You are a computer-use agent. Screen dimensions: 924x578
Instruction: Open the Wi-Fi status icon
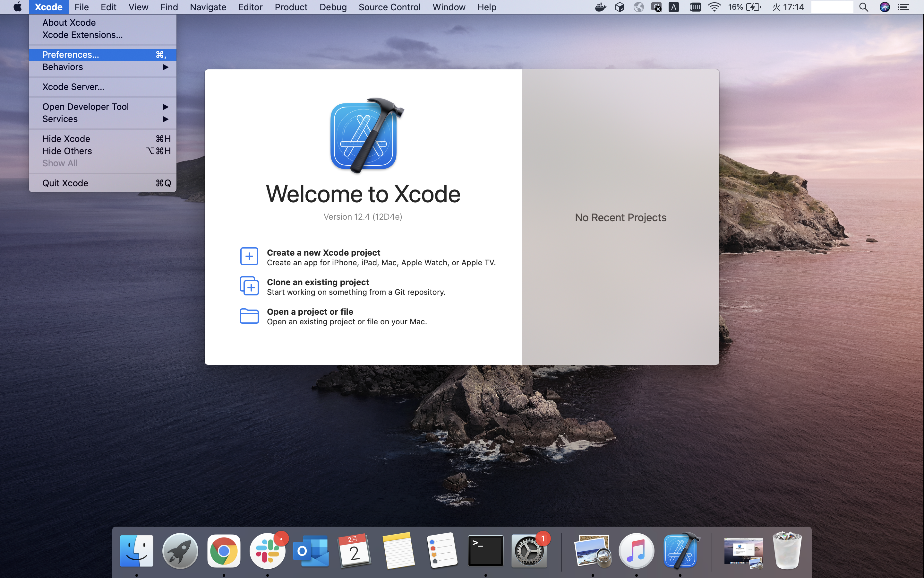[714, 7]
